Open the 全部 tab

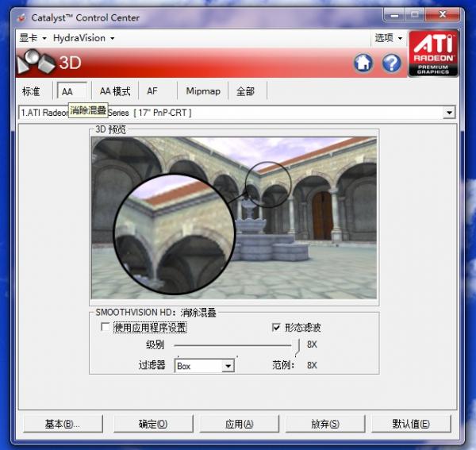tap(245, 91)
